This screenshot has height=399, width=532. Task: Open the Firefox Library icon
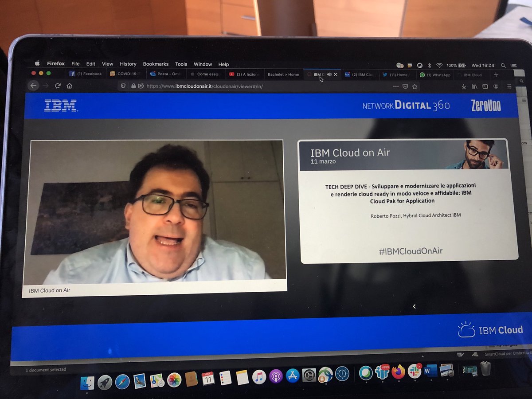[475, 86]
